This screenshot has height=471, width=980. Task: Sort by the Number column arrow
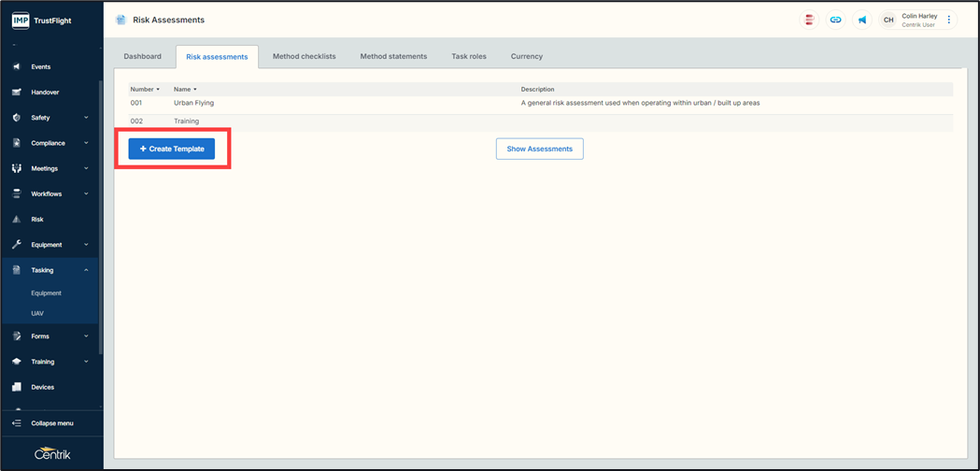158,90
